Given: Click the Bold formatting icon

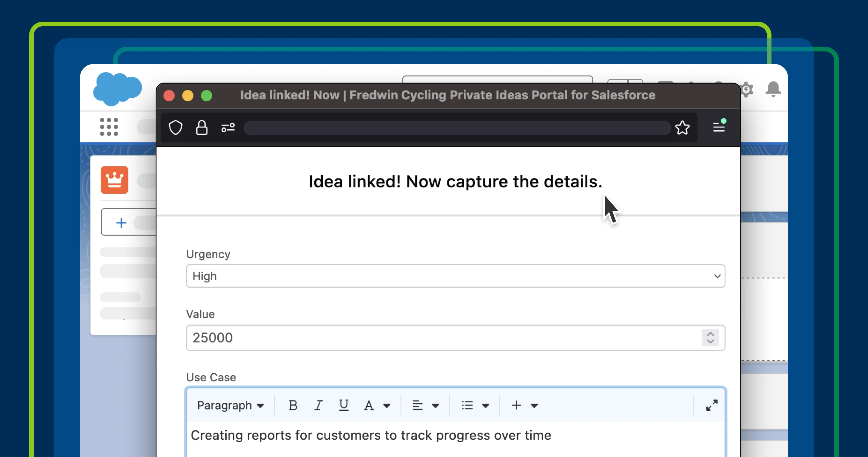Looking at the screenshot, I should click(x=293, y=405).
